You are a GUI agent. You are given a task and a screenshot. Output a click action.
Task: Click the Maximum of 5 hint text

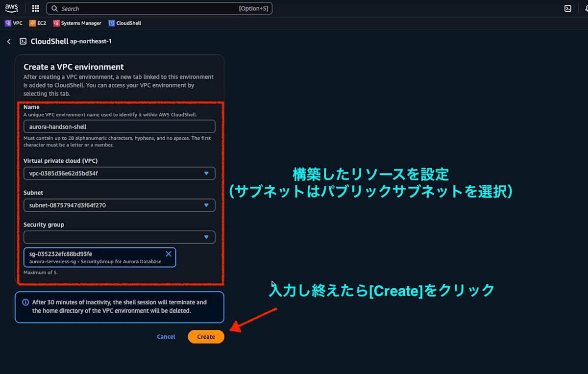pyautogui.click(x=41, y=273)
